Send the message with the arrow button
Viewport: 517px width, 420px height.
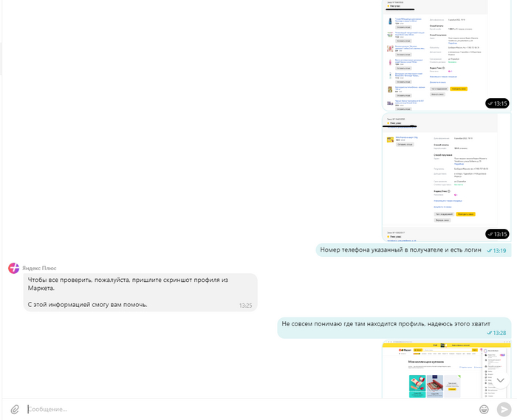point(504,410)
